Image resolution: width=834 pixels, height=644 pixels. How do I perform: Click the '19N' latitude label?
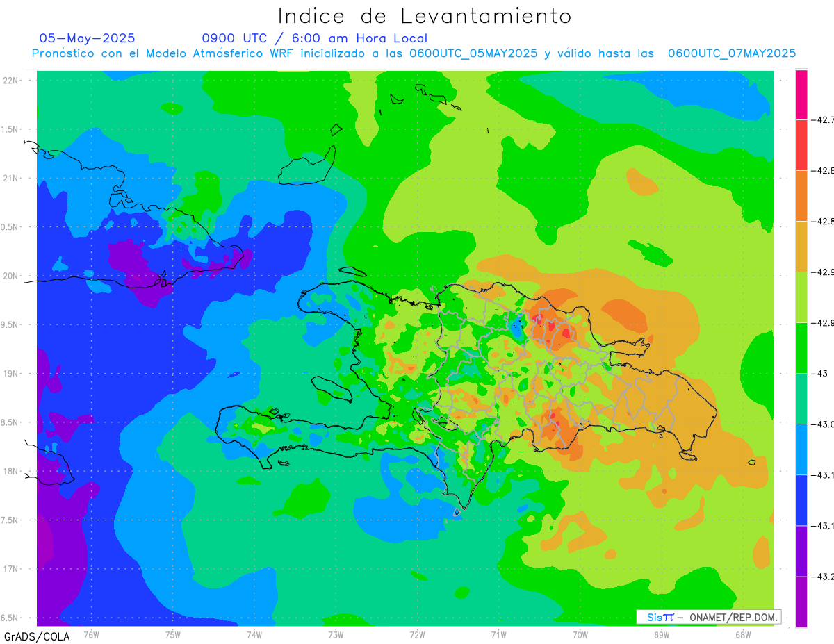(11, 374)
